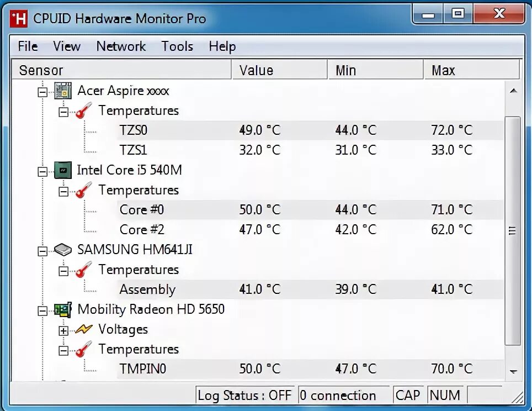Click the scrollbar up arrow
532x411 pixels.
click(513, 91)
